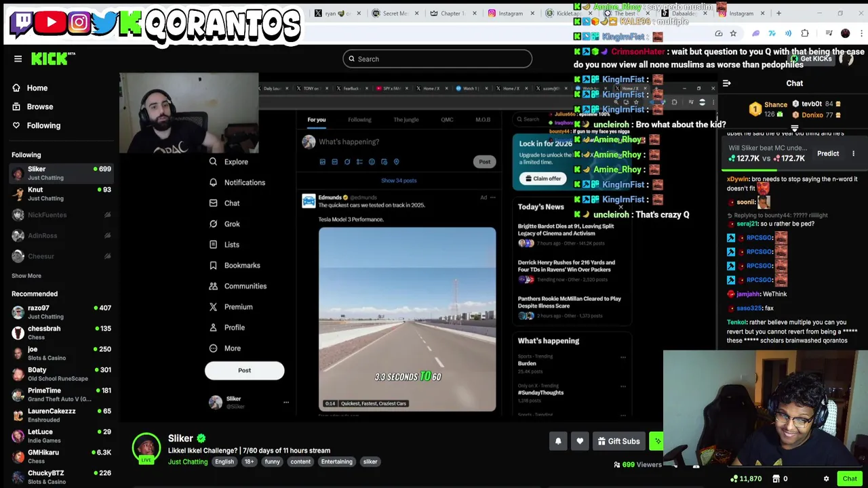This screenshot has width=868, height=488.
Task: Toggle stream notifications bell
Action: pyautogui.click(x=558, y=441)
